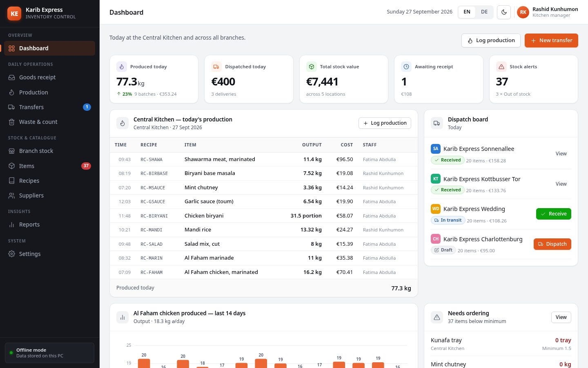Image resolution: width=588 pixels, height=368 pixels.
Task: Open Settings in the sidebar
Action: pyautogui.click(x=49, y=254)
